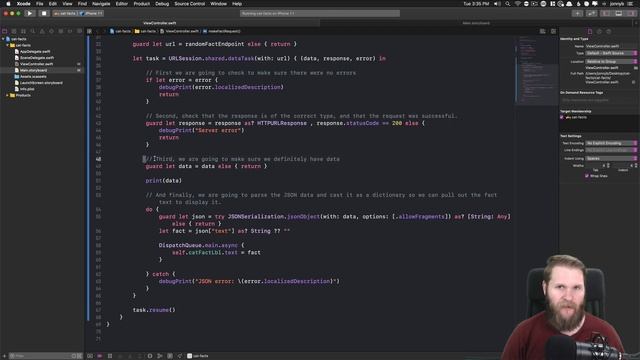640x360 pixels.
Task: Open the Report navigator icon
Action: [x=79, y=31]
